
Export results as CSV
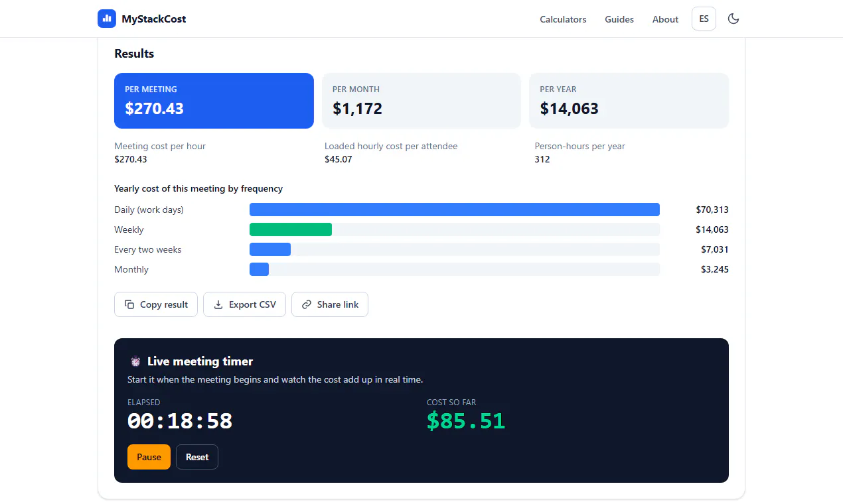[x=244, y=304]
